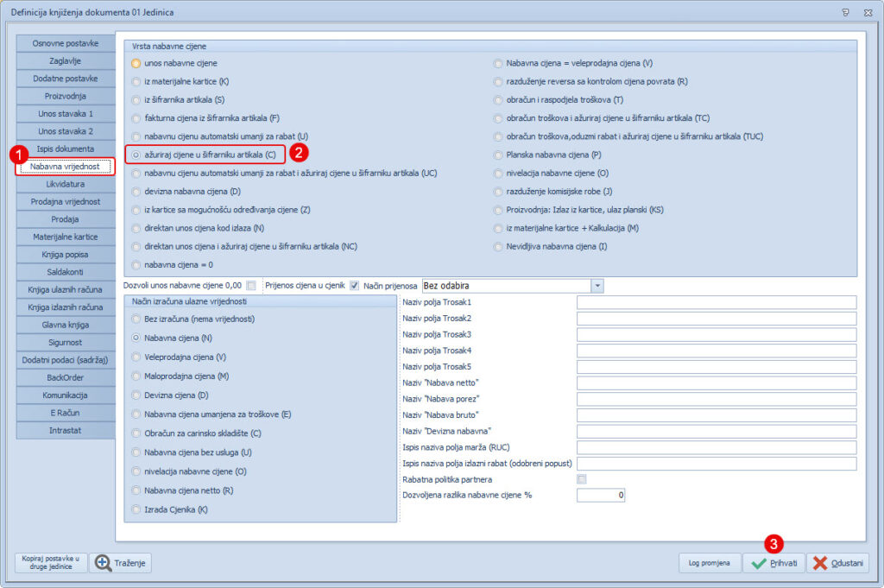Image resolution: width=884 pixels, height=588 pixels.
Task: Open the Likvidatura tab
Action: point(65,184)
